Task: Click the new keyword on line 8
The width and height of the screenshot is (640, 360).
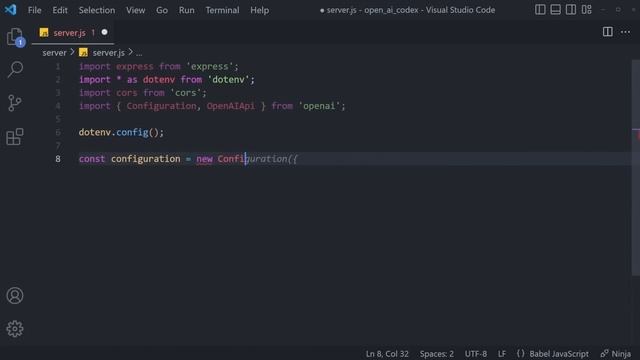Action: coord(204,159)
